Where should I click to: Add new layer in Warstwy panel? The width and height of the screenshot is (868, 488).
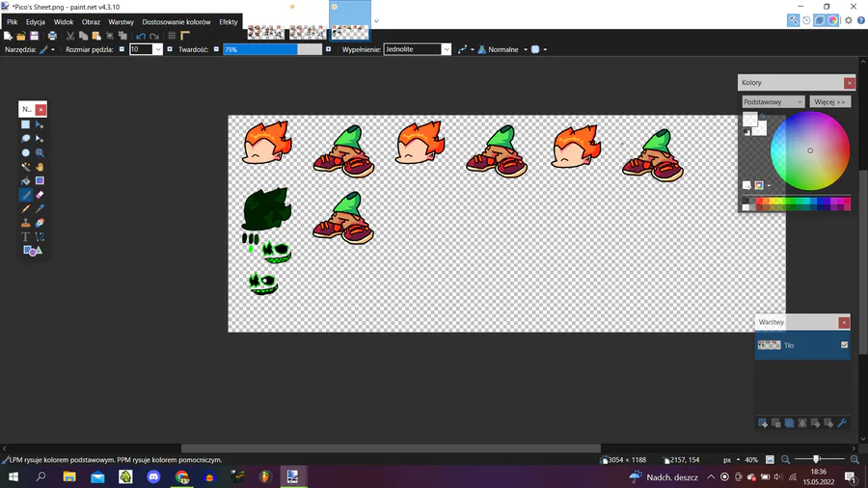[x=762, y=423]
